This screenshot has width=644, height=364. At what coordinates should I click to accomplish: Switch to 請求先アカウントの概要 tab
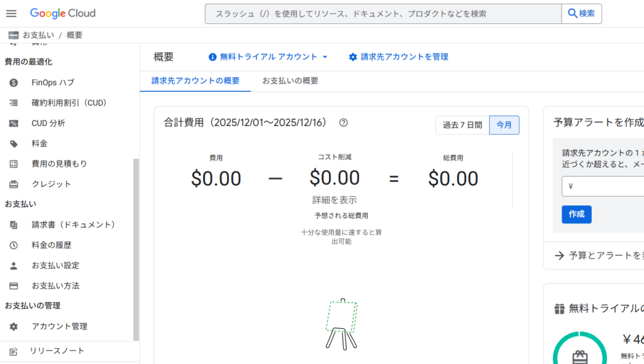pyautogui.click(x=195, y=81)
